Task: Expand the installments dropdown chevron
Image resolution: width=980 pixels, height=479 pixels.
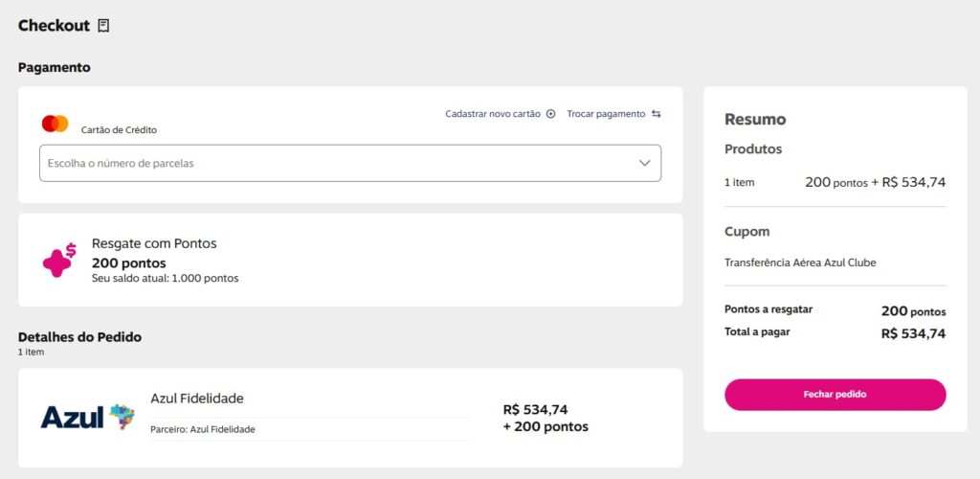Action: [x=644, y=163]
